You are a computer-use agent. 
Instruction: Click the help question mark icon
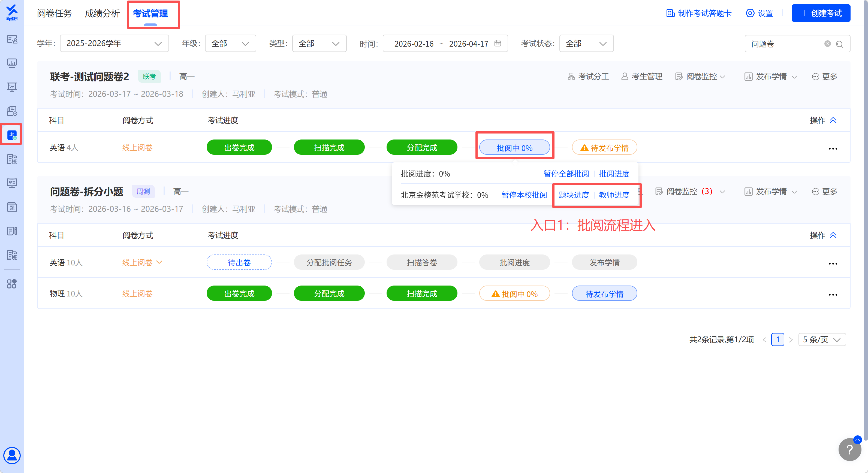pyautogui.click(x=849, y=450)
